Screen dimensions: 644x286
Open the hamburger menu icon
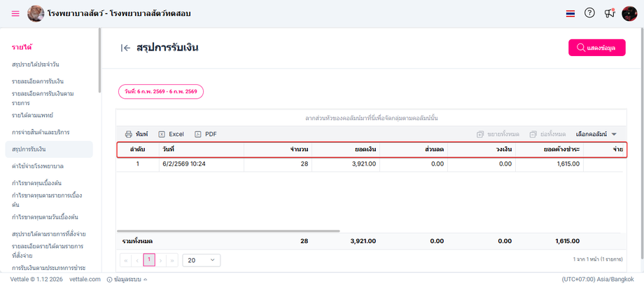[15, 13]
